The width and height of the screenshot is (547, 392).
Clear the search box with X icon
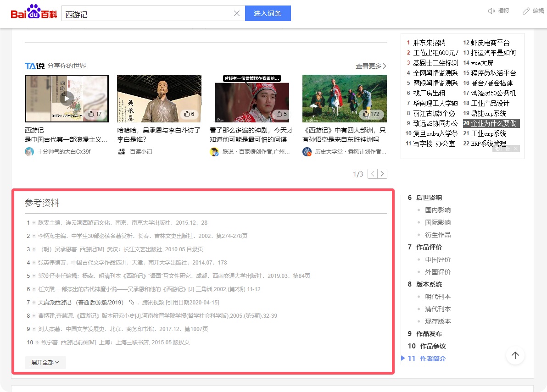pyautogui.click(x=236, y=13)
